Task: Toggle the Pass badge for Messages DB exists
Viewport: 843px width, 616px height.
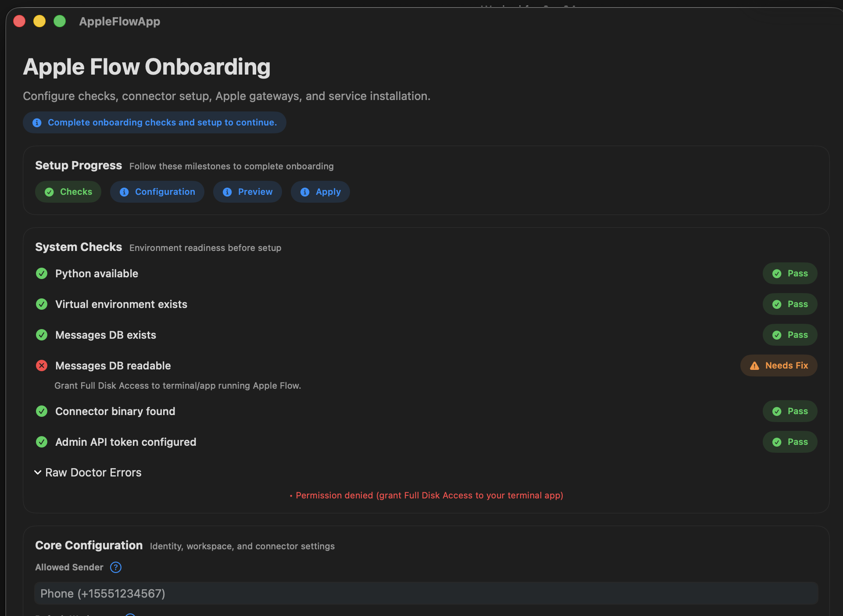Action: 789,335
